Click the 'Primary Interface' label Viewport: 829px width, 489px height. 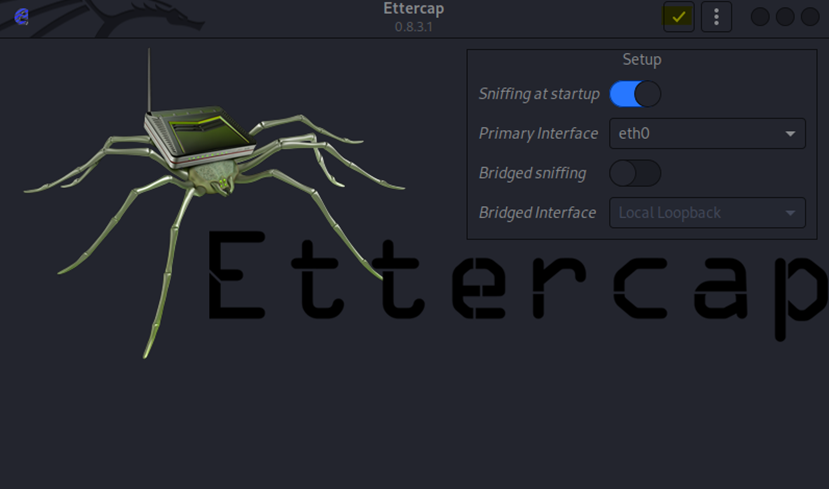(x=538, y=133)
